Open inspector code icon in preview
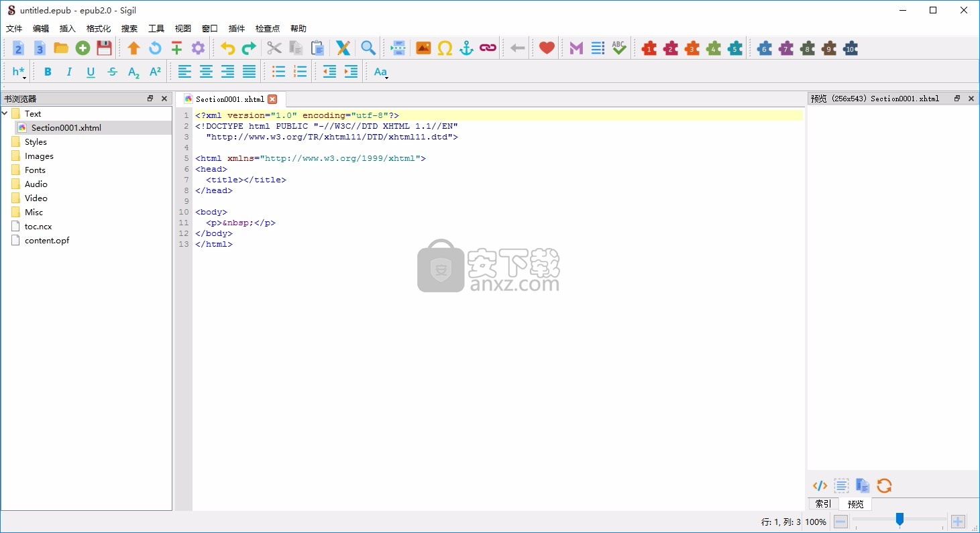 (x=820, y=485)
